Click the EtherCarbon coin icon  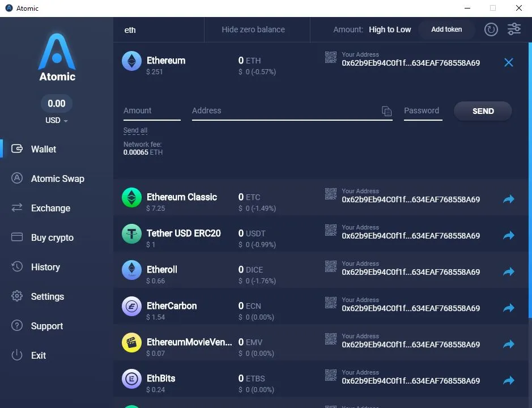(131, 307)
